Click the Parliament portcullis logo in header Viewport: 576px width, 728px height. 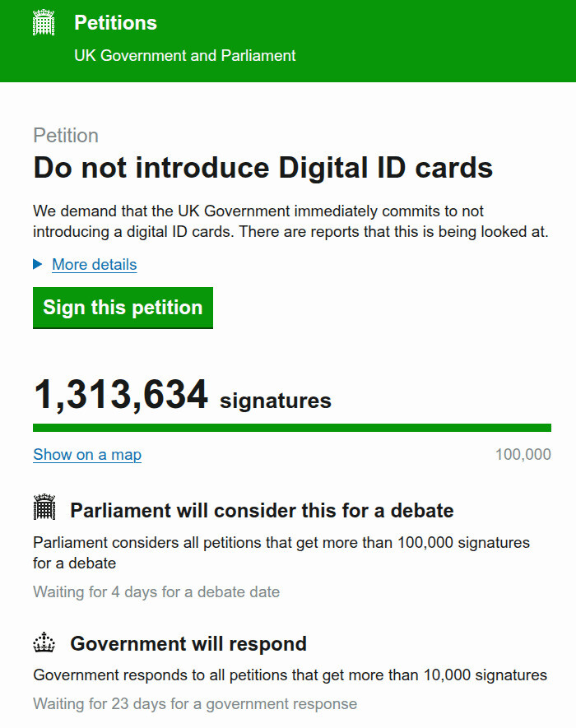pos(44,24)
